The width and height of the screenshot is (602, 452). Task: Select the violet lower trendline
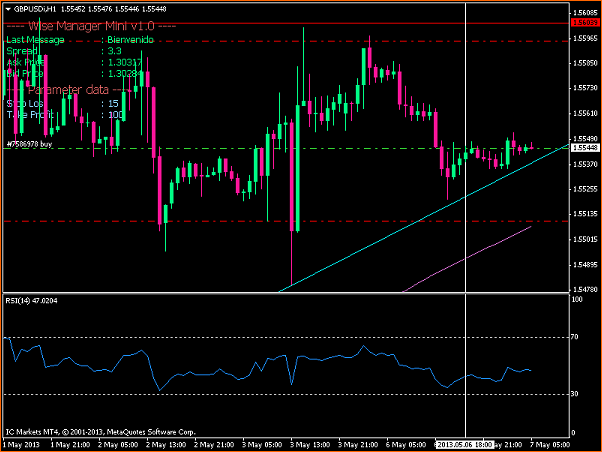466,259
